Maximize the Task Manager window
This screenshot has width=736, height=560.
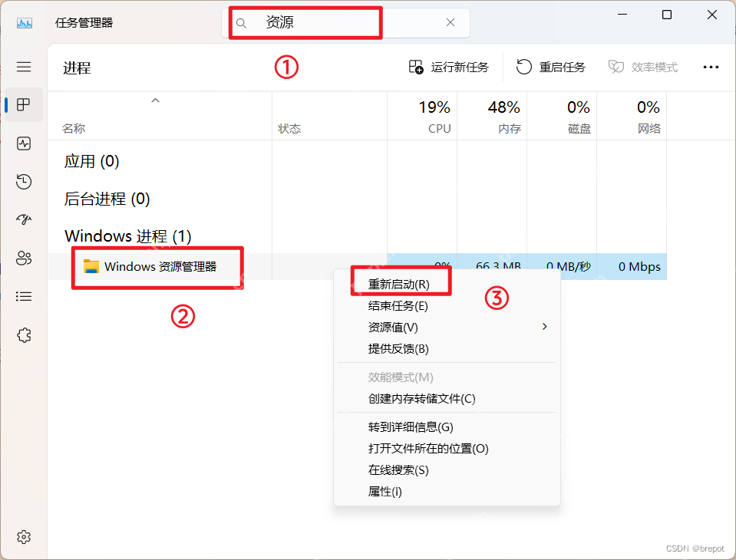666,15
